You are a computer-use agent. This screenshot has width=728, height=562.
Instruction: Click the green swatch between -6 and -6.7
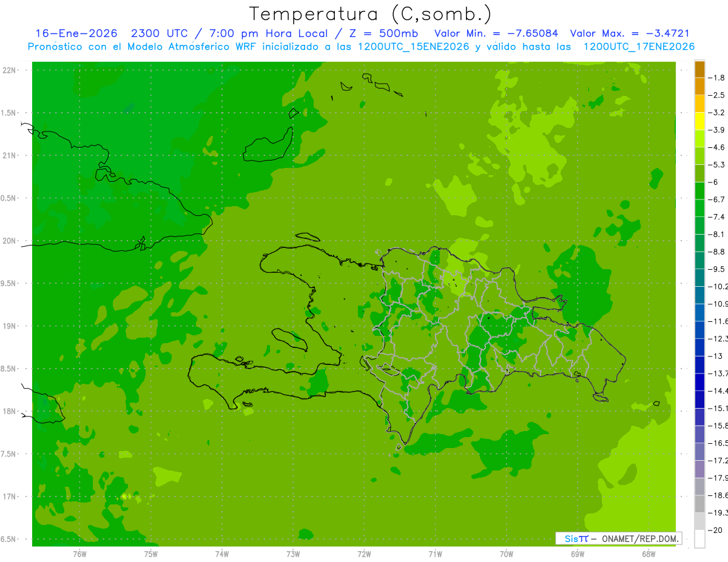click(x=699, y=191)
